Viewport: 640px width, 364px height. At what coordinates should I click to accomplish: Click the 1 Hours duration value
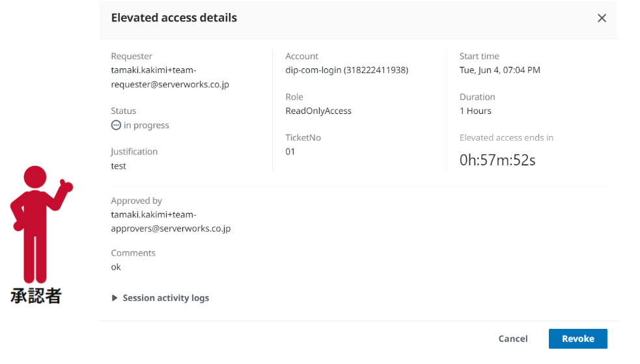(x=475, y=111)
